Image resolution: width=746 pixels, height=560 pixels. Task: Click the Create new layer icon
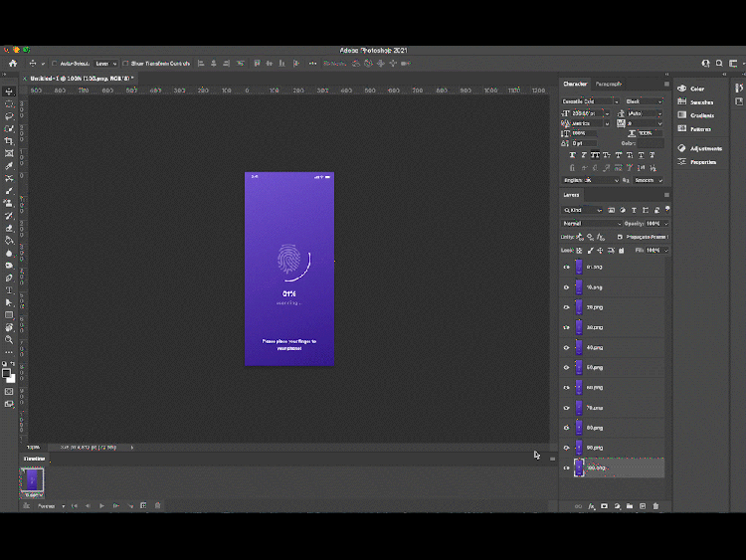pos(643,506)
